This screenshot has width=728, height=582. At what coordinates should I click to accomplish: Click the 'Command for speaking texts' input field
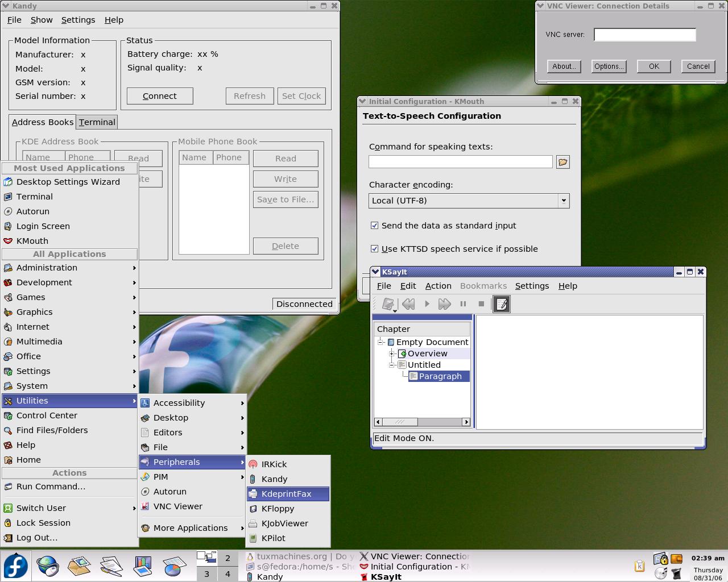(x=461, y=162)
